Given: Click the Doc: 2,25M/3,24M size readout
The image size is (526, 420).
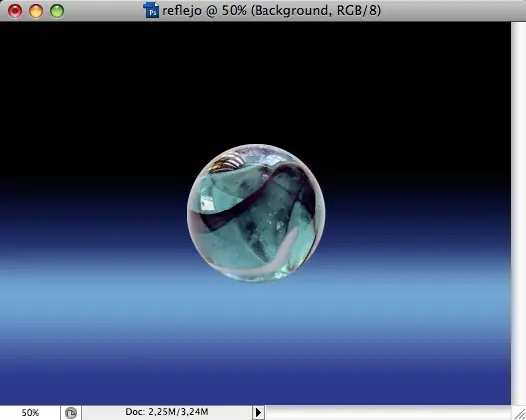Looking at the screenshot, I should pos(167,412).
